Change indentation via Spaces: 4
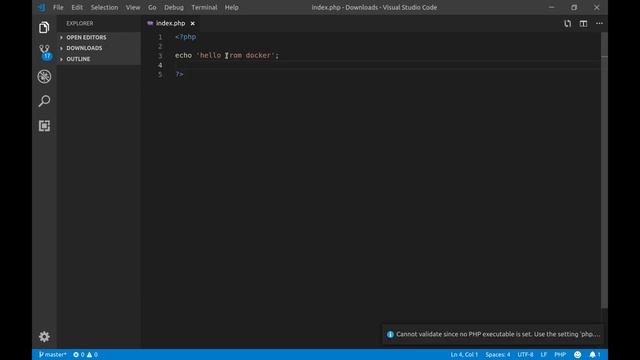The width and height of the screenshot is (640, 360). click(498, 354)
